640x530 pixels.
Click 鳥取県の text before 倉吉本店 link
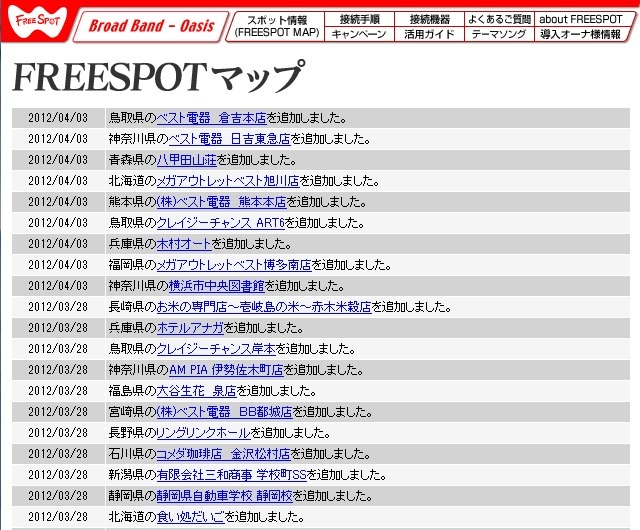[x=133, y=118]
